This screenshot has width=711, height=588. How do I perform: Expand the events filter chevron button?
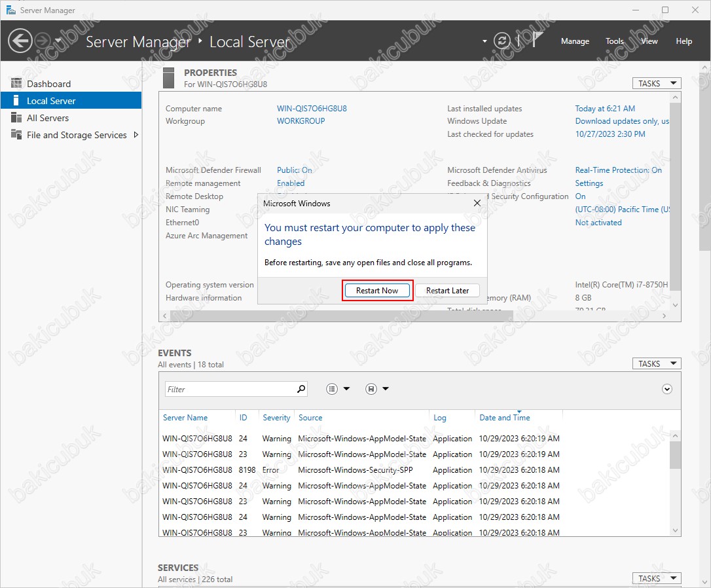pos(666,389)
